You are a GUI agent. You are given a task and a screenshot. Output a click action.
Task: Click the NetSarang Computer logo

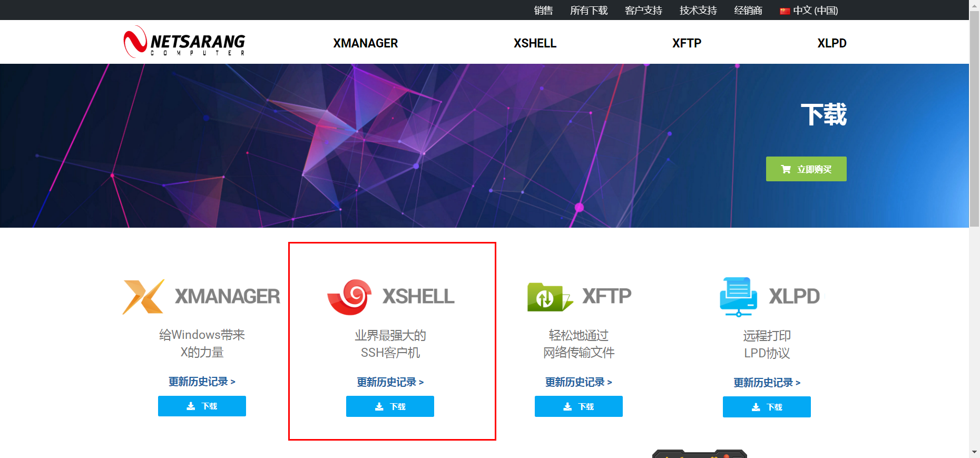point(184,42)
